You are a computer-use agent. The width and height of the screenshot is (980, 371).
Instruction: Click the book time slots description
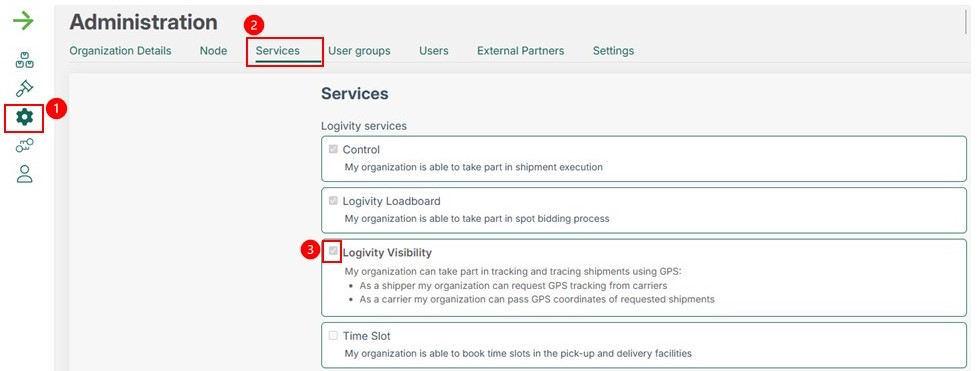tap(518, 354)
